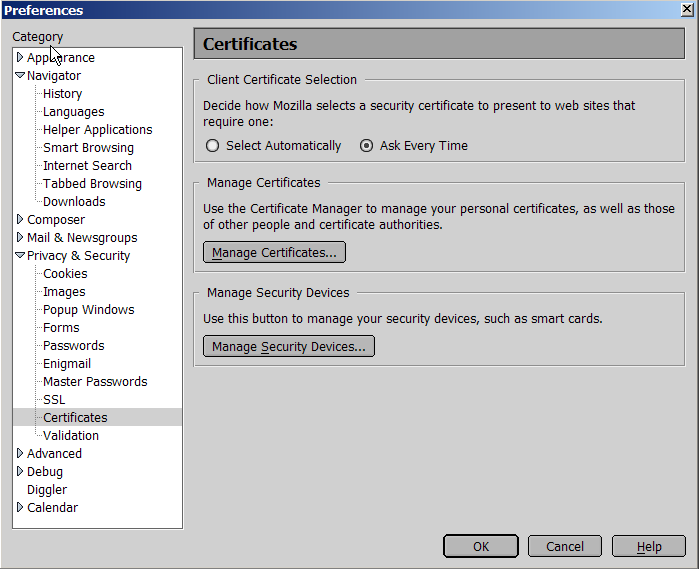The width and height of the screenshot is (699, 569).
Task: Open Validation settings
Action: point(71,436)
